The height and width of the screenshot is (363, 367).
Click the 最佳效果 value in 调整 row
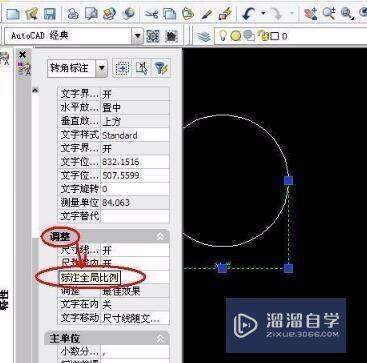click(x=135, y=291)
